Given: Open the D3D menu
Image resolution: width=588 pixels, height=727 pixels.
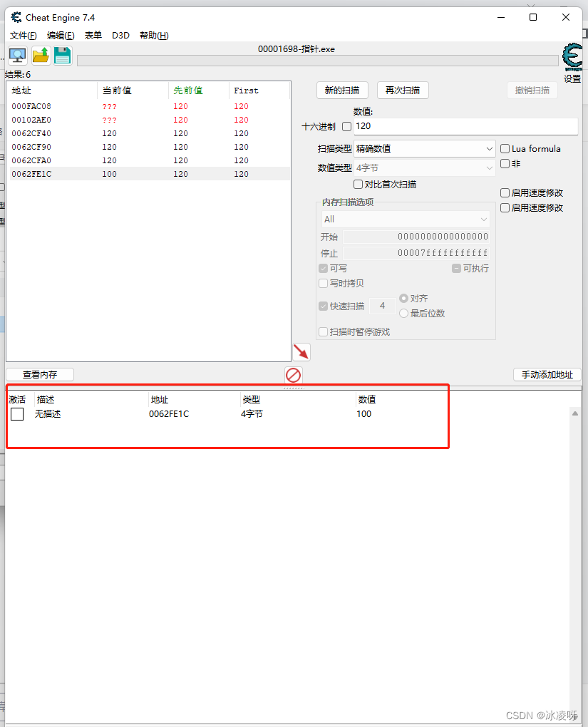Looking at the screenshot, I should pyautogui.click(x=120, y=35).
